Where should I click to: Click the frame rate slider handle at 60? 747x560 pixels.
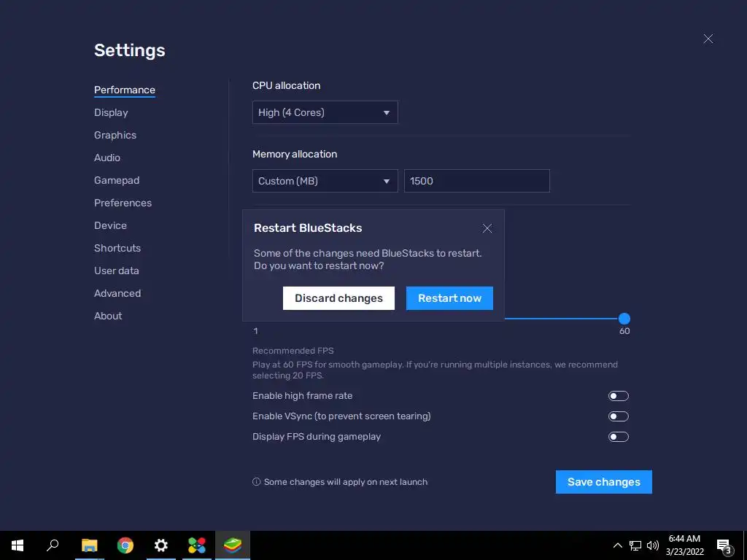pyautogui.click(x=624, y=319)
